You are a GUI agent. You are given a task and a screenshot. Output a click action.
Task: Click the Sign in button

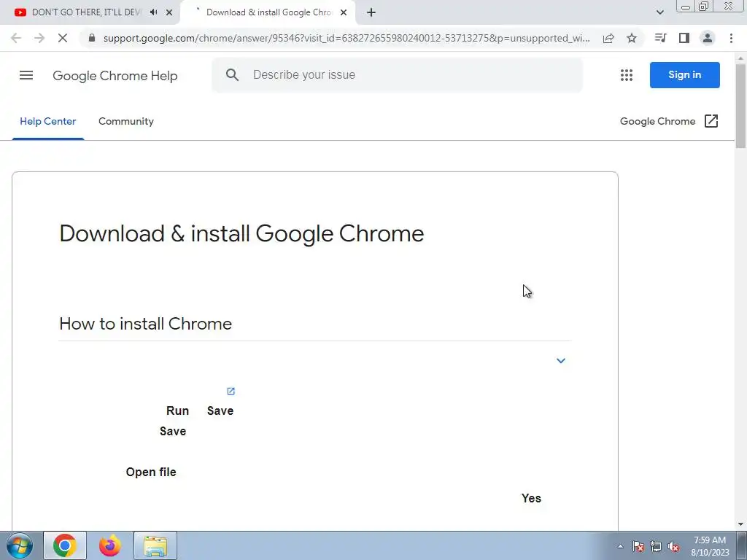(x=684, y=75)
